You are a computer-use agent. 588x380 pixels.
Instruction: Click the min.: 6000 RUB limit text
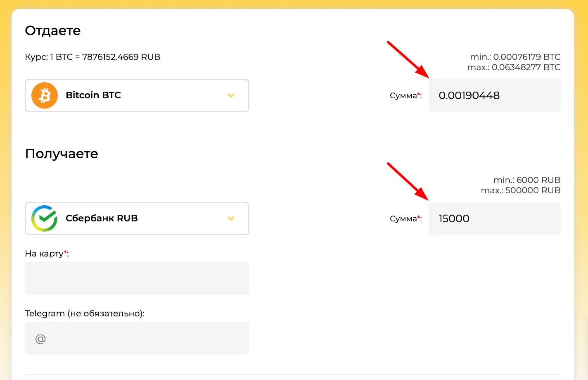[x=527, y=180]
